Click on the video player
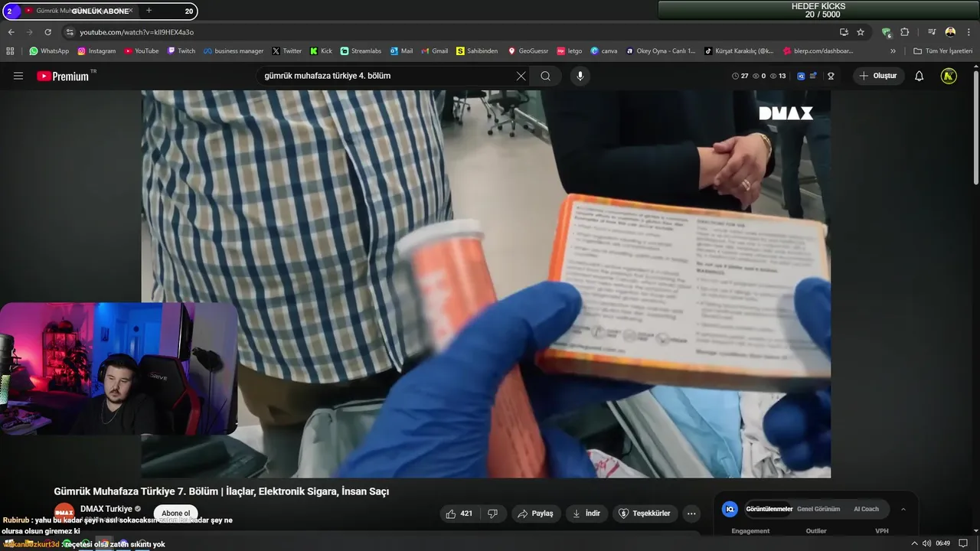The width and height of the screenshot is (980, 551). click(x=485, y=284)
